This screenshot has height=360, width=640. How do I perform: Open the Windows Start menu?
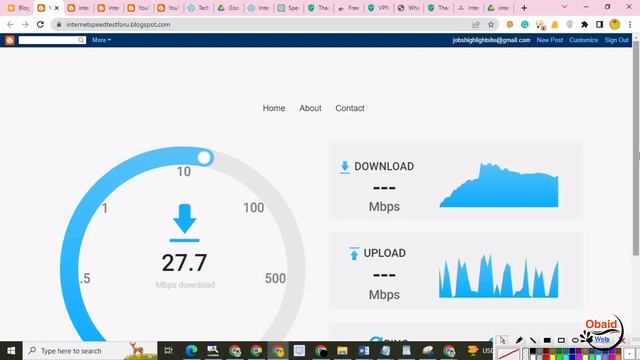[x=11, y=351]
